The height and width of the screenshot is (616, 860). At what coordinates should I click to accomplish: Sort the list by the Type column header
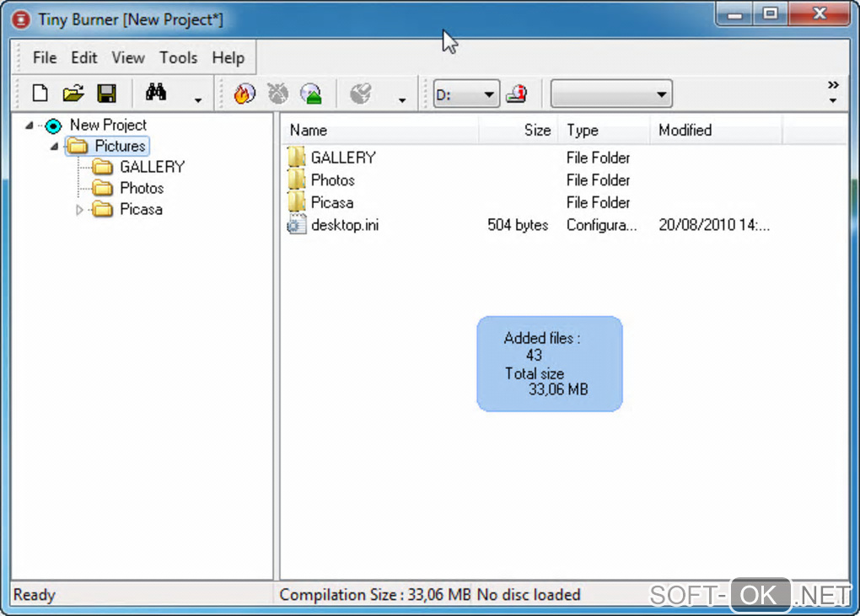604,130
